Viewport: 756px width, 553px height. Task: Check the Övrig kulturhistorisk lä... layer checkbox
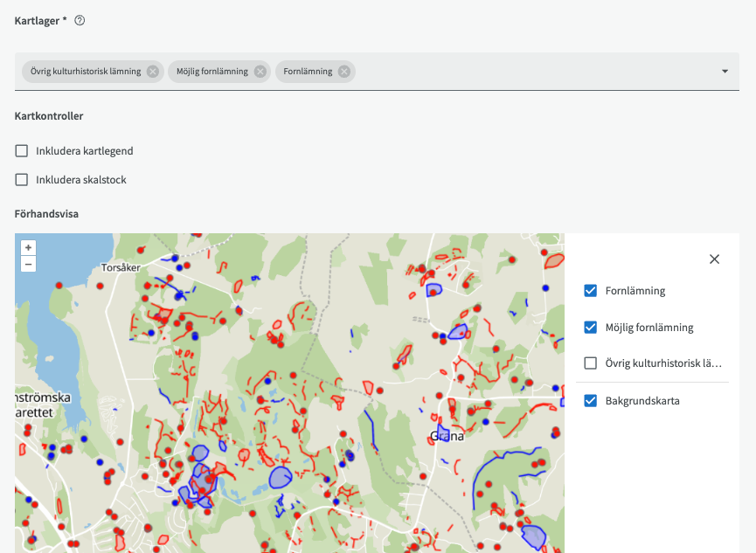click(591, 363)
